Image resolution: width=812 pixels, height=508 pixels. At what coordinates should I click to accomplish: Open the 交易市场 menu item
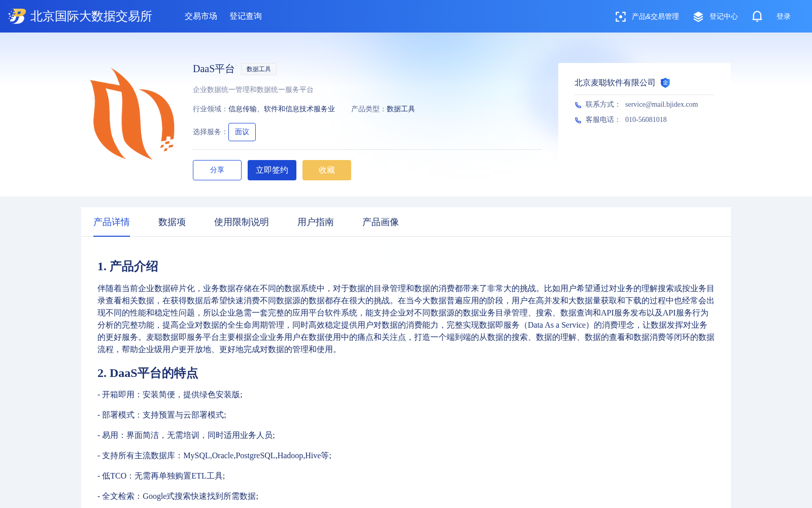tap(201, 16)
